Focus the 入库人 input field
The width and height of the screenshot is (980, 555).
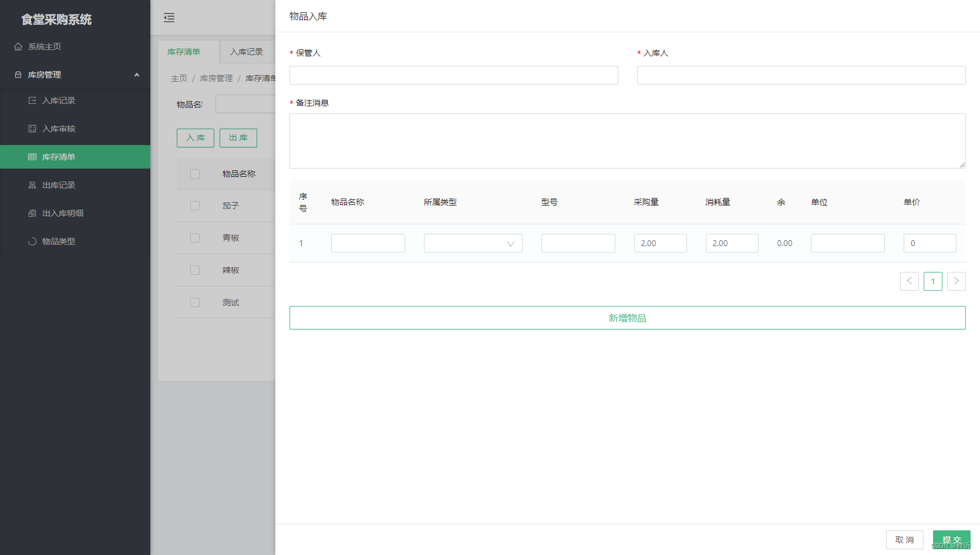(801, 75)
